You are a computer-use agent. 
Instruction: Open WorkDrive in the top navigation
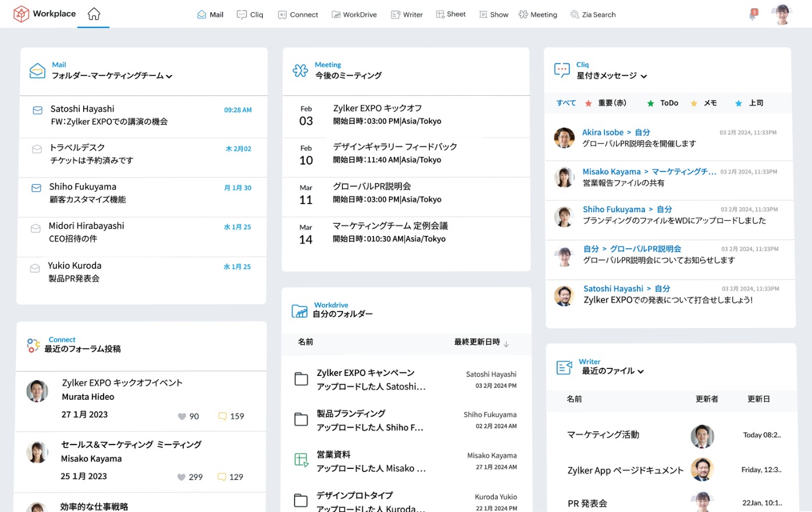click(x=354, y=15)
